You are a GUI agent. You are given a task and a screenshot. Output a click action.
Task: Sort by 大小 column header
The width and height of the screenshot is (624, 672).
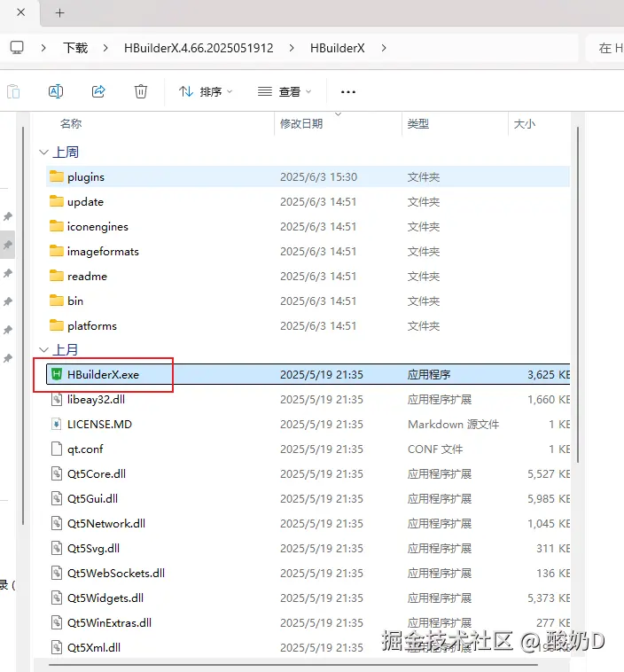(525, 124)
